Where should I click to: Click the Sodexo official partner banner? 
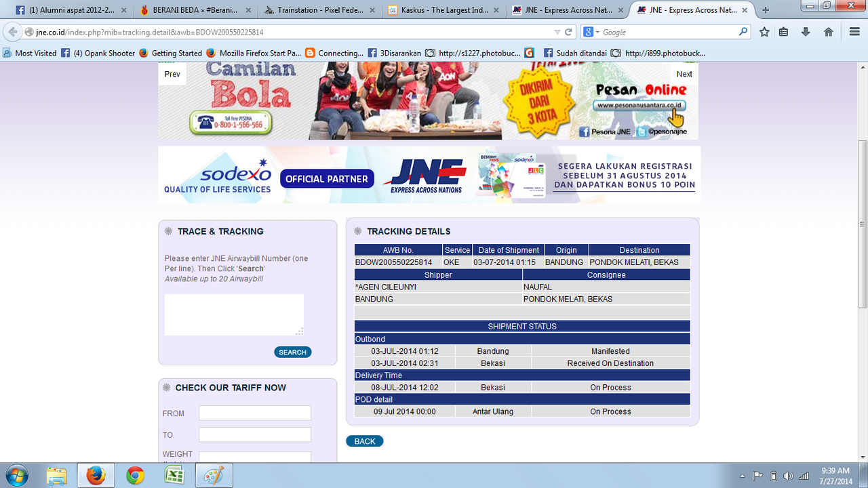(429, 175)
